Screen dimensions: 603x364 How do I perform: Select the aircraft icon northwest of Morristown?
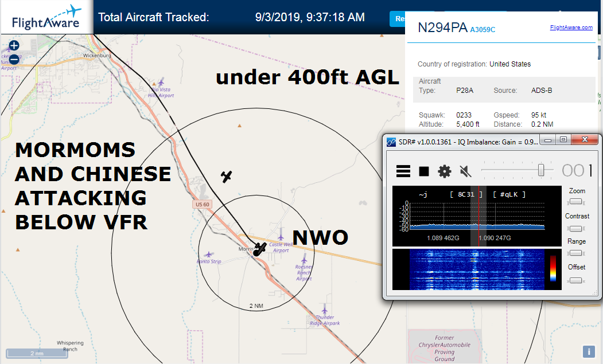click(226, 177)
